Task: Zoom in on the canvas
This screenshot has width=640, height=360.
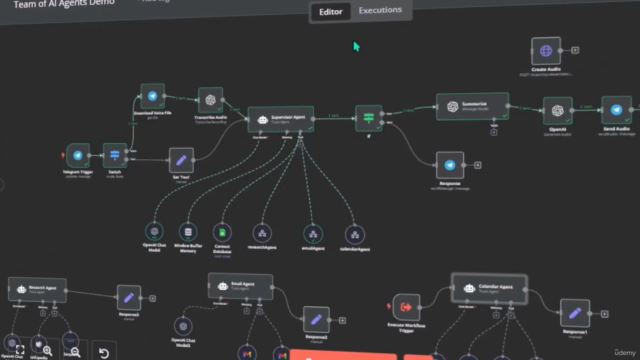Action: [47, 351]
